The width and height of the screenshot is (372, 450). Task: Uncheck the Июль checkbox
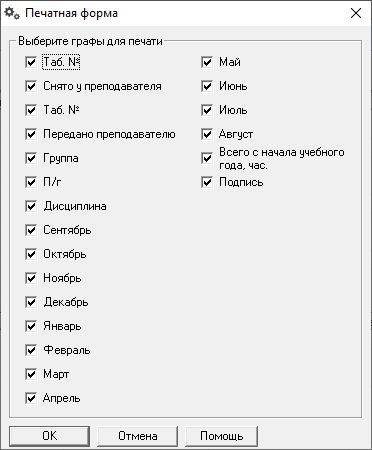pyautogui.click(x=207, y=110)
